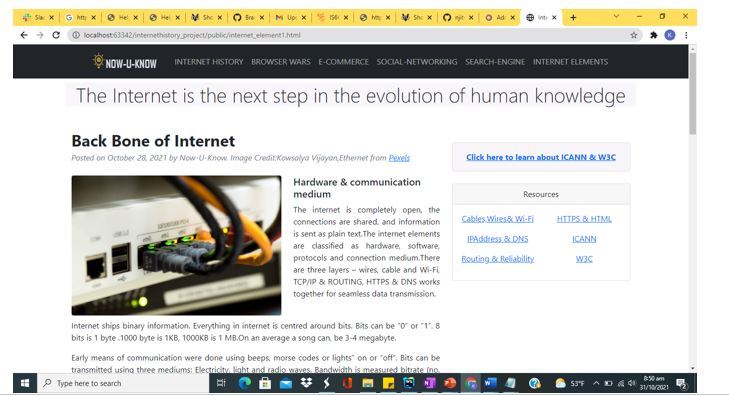
Task: Open Sticky Notes from the taskbar
Action: [388, 383]
